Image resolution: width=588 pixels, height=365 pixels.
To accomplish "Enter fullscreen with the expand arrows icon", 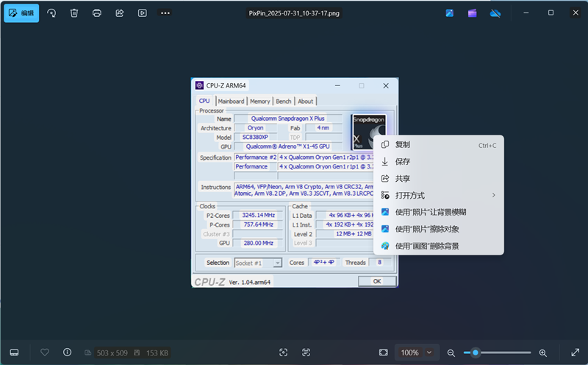I will click(575, 352).
